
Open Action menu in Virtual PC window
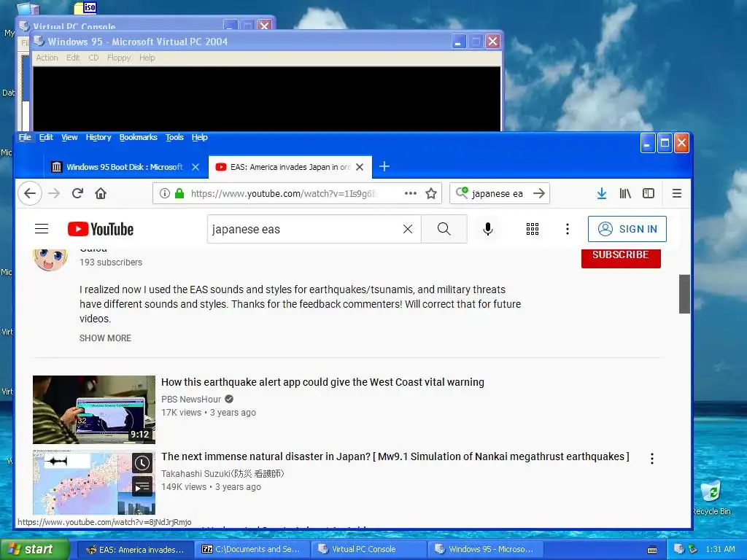(47, 58)
